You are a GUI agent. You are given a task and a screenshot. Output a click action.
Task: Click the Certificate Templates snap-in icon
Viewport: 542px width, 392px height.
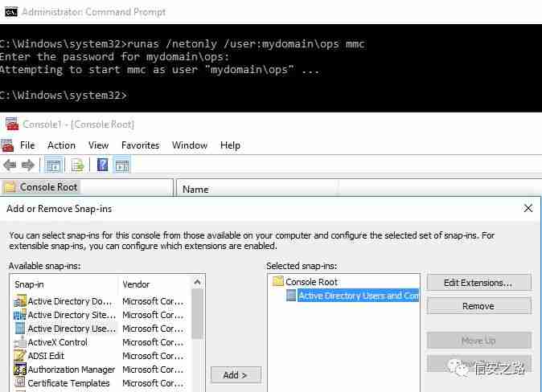tap(20, 382)
